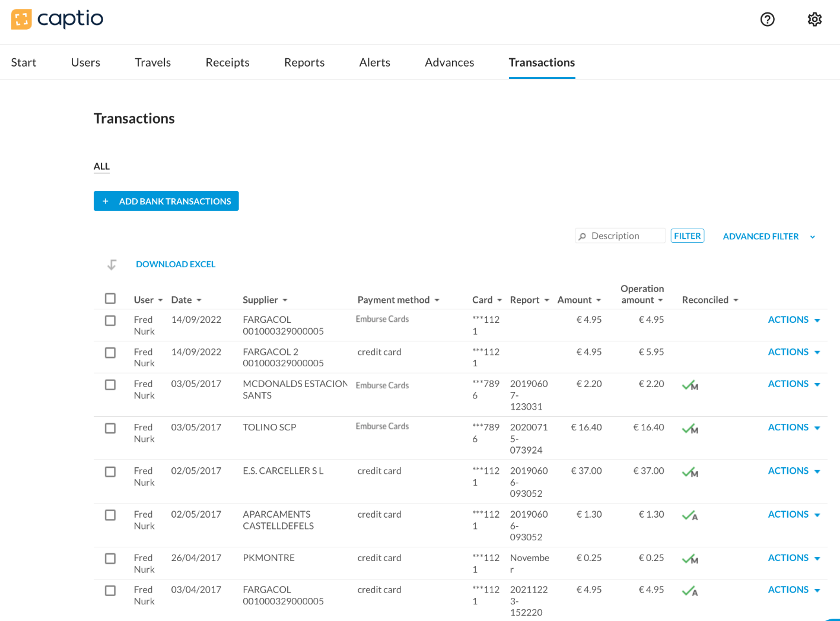The width and height of the screenshot is (840, 621).
Task: Sort by the Report column header
Action: point(530,300)
